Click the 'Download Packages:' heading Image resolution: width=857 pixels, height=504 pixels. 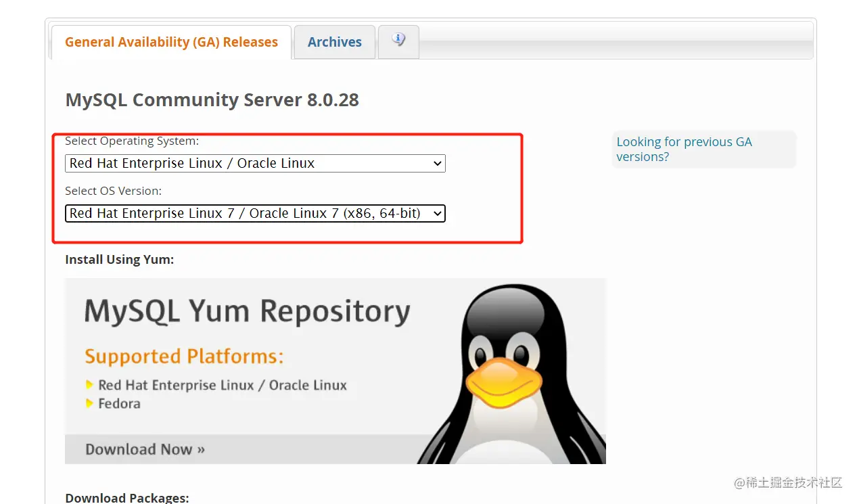coord(127,498)
